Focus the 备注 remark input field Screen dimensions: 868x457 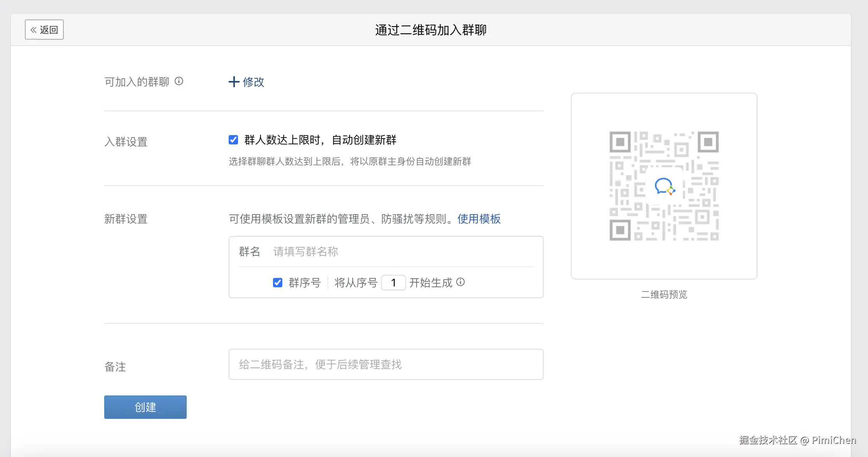tap(386, 364)
